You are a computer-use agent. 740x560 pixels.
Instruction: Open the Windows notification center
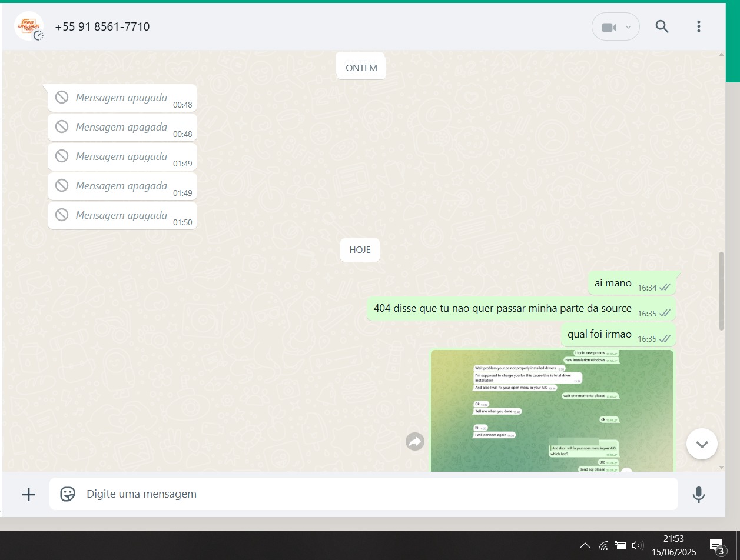[x=716, y=546]
